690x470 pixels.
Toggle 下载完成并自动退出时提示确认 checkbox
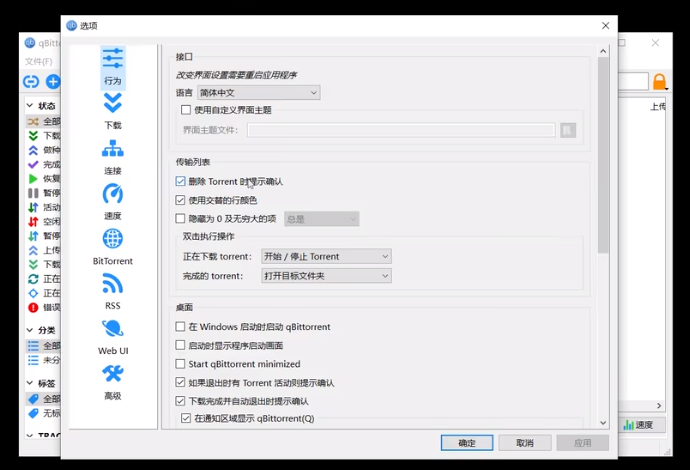[x=180, y=400]
